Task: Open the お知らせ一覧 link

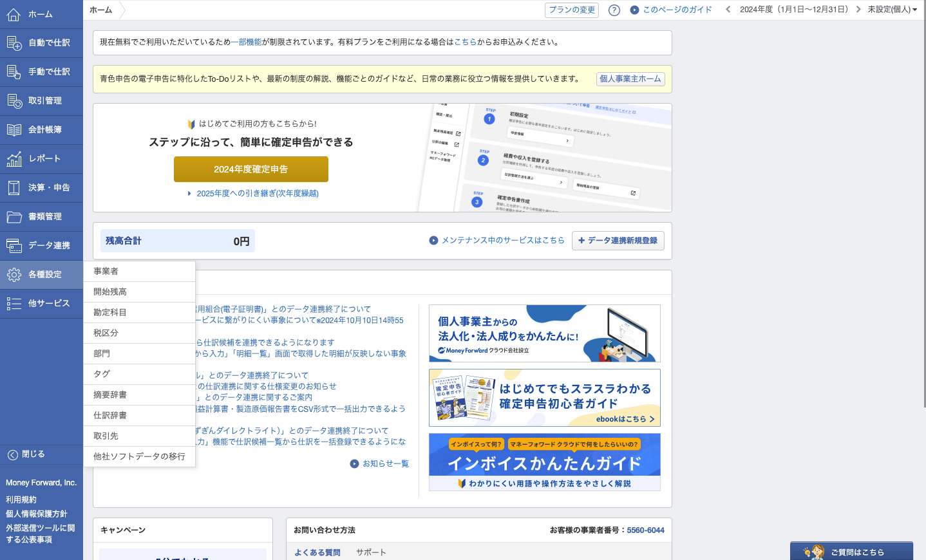Action: point(379,463)
